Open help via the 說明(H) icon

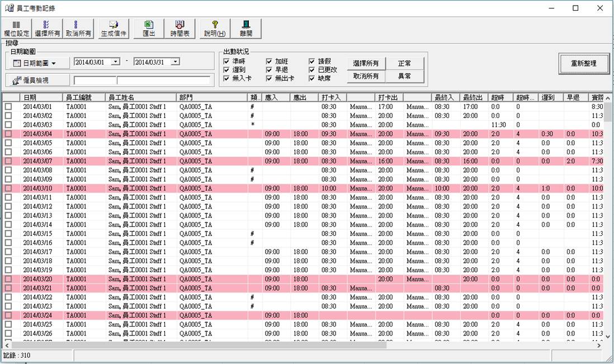coord(214,28)
